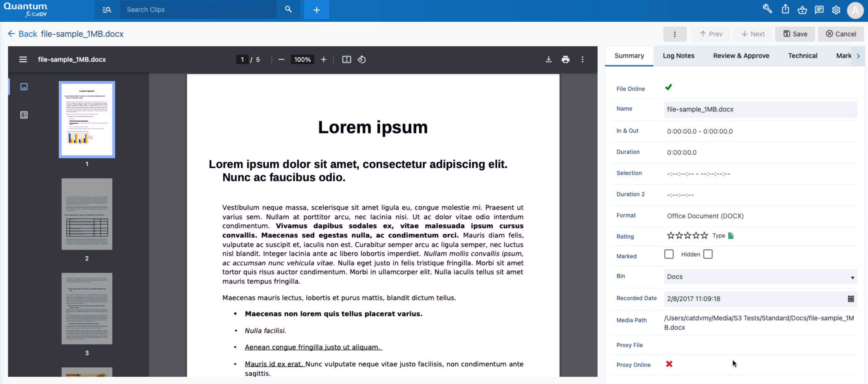Image resolution: width=868 pixels, height=384 pixels.
Task: Click the green File Online checkmark
Action: click(669, 87)
